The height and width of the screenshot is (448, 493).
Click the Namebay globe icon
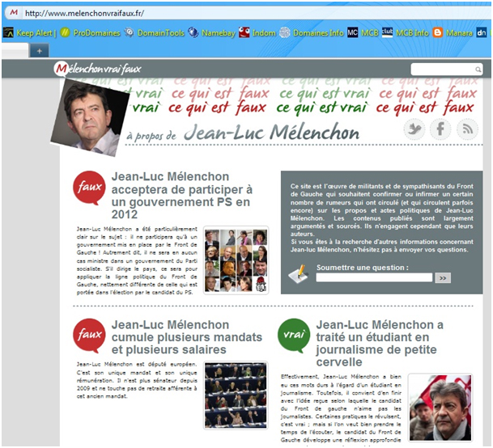[193, 32]
